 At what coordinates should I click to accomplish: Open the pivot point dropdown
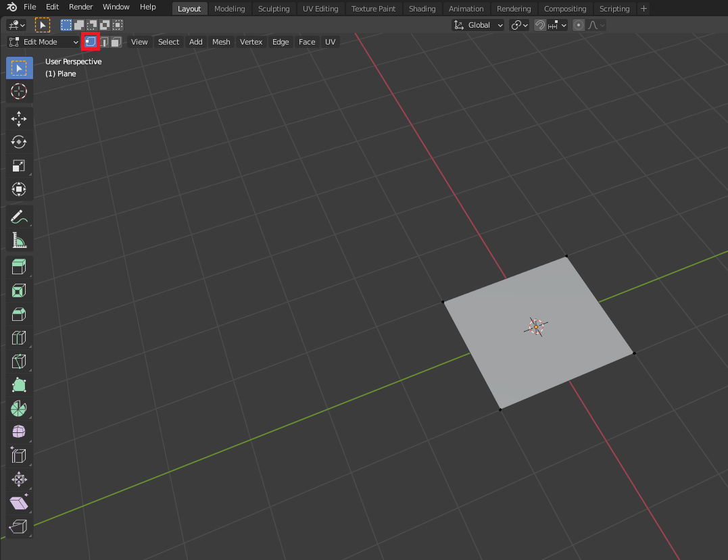(519, 25)
